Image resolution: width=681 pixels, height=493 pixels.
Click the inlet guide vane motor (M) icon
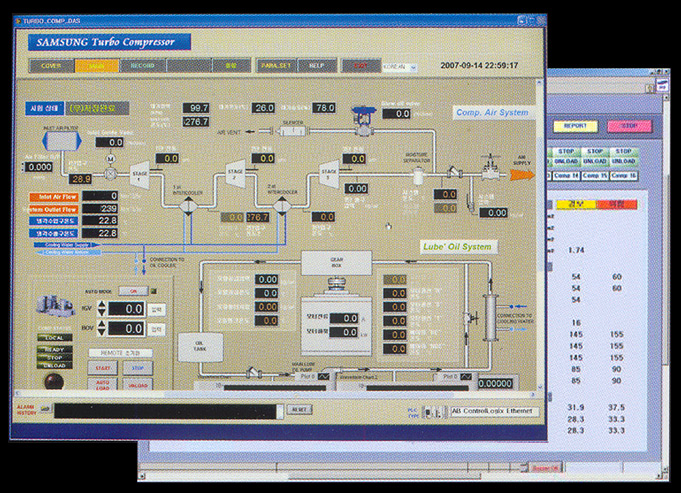[110, 159]
